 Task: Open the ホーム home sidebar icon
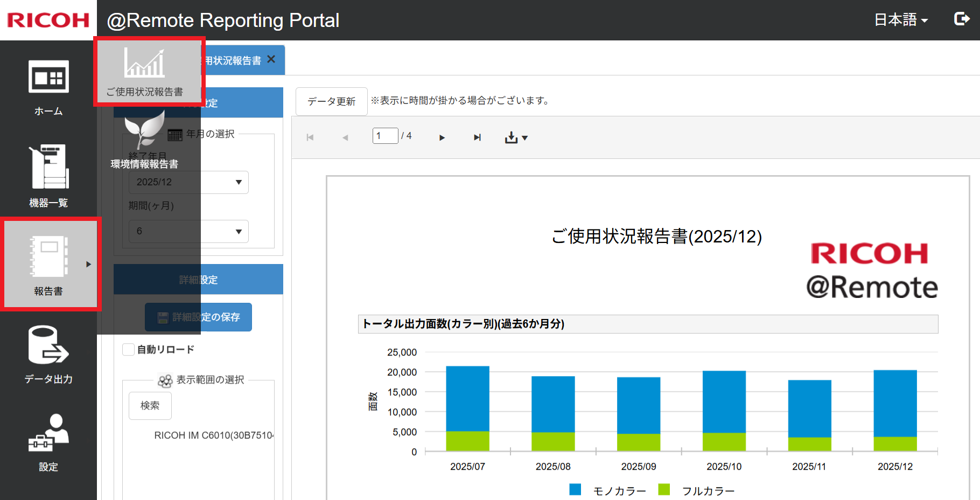(48, 88)
